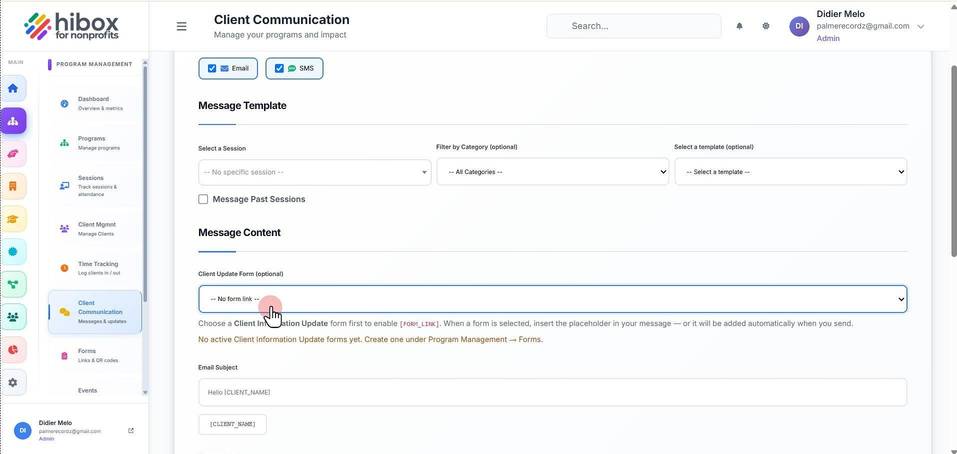Select the home icon in main rail
957x454 pixels.
click(x=13, y=88)
